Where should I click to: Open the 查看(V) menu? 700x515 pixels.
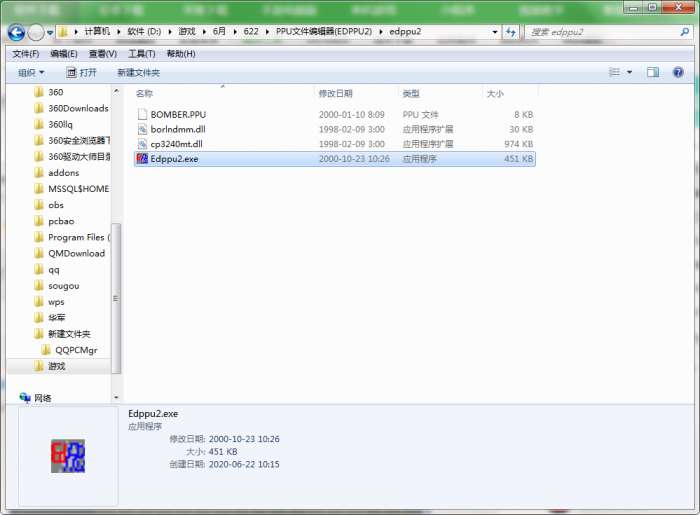pos(103,54)
